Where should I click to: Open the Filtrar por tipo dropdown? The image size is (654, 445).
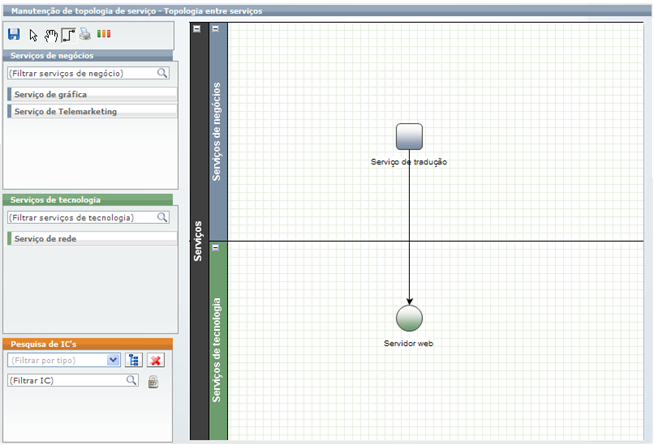coord(113,360)
